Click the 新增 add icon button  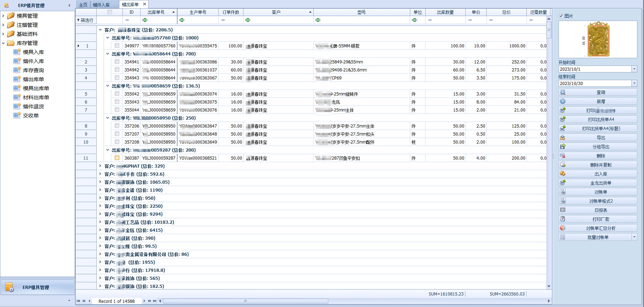pos(562,101)
